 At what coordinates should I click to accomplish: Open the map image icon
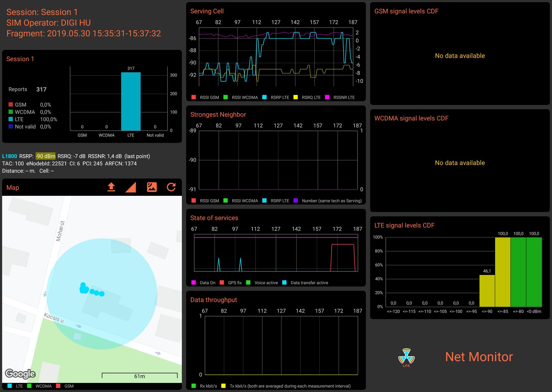point(152,187)
